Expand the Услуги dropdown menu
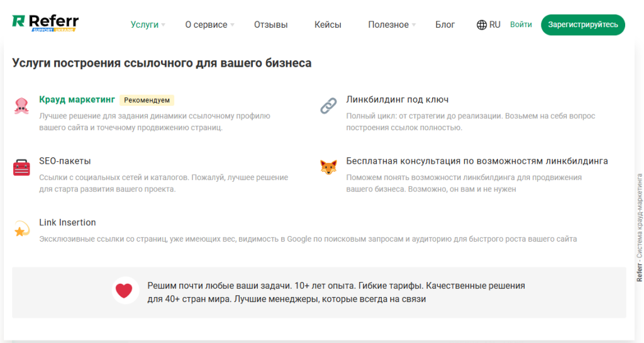644x343 pixels. coord(163,25)
